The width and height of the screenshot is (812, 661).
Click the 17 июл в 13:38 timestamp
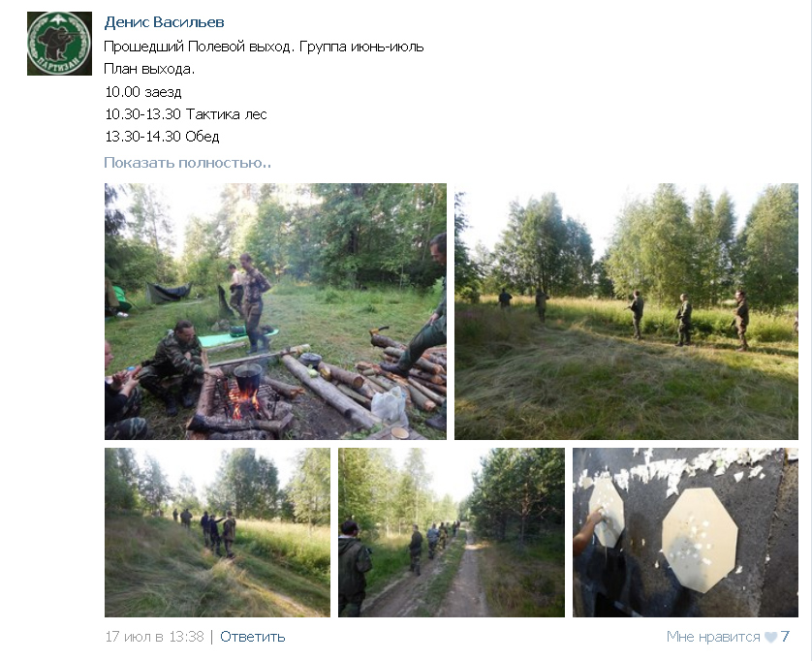[155, 637]
